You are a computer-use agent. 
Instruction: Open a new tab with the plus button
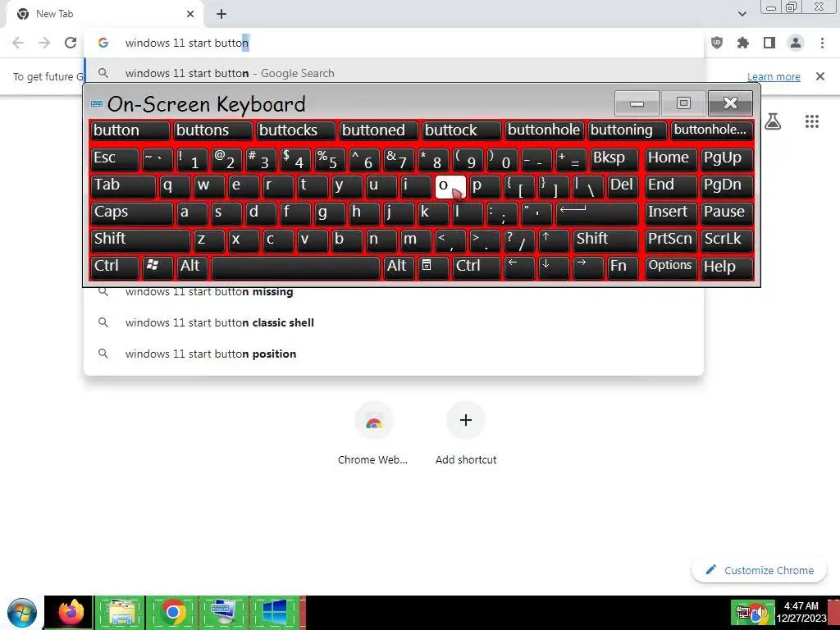pyautogui.click(x=221, y=14)
